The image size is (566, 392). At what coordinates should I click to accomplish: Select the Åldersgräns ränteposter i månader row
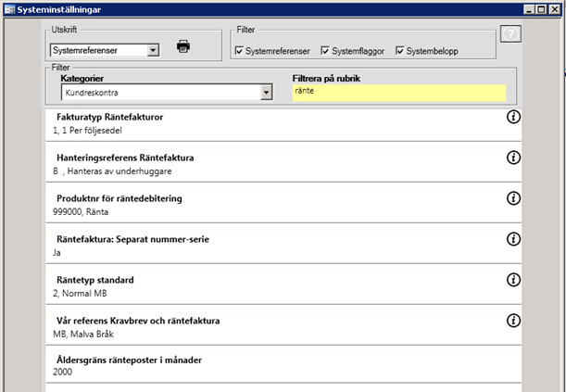click(x=278, y=366)
